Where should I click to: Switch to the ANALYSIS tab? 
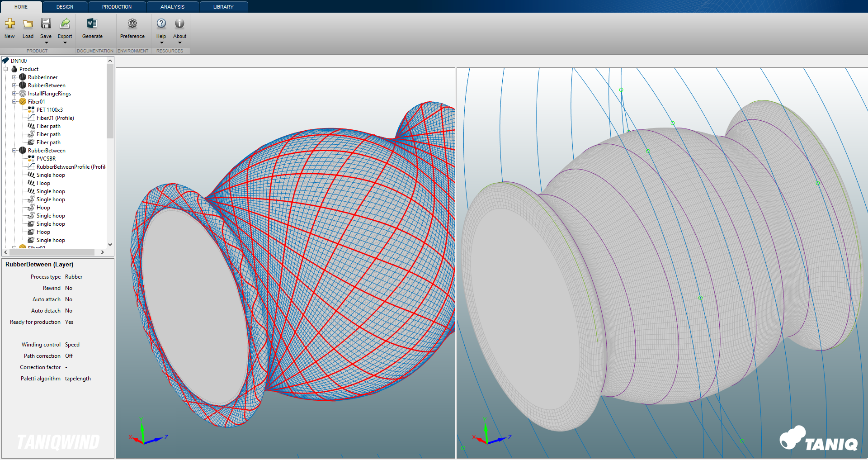click(172, 7)
